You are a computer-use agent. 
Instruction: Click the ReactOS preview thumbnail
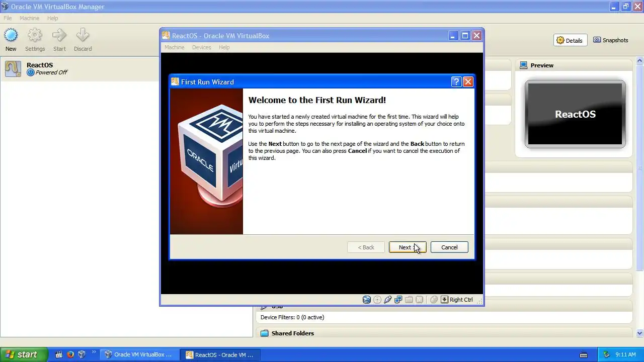(x=575, y=114)
